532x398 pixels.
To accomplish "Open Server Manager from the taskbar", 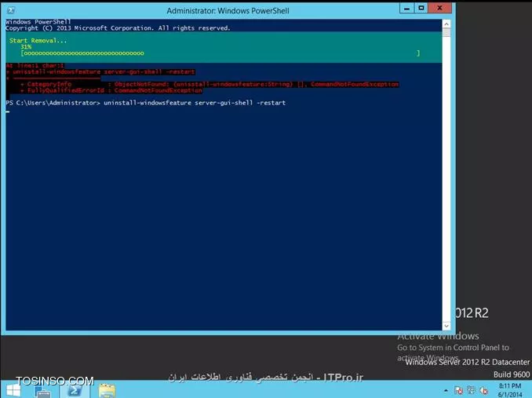I will 42,391.
